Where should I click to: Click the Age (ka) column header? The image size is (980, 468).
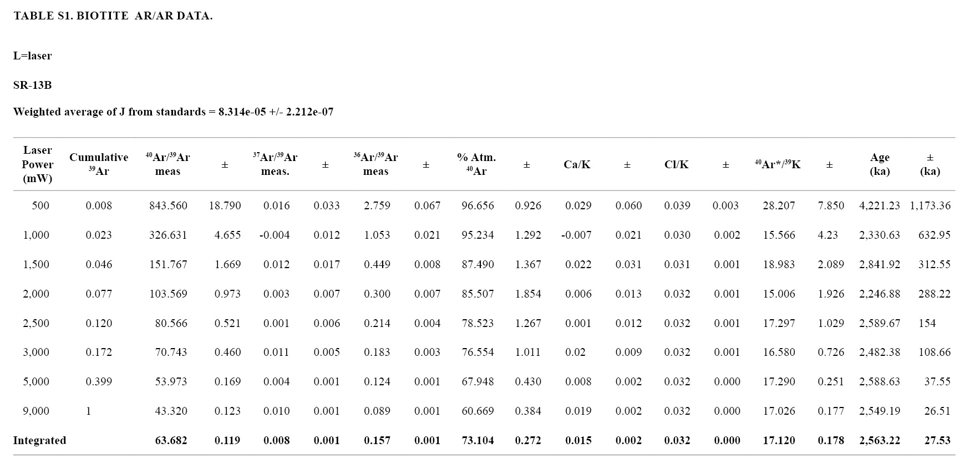point(880,164)
